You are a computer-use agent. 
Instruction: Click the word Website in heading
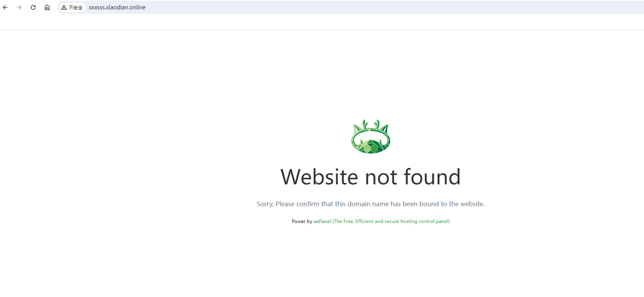[x=320, y=177]
